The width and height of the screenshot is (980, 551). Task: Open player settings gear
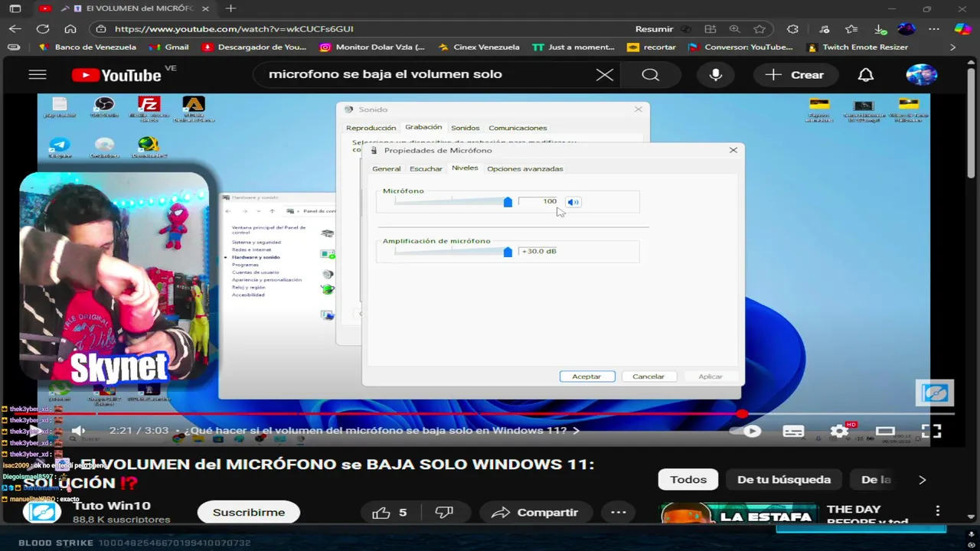tap(840, 431)
